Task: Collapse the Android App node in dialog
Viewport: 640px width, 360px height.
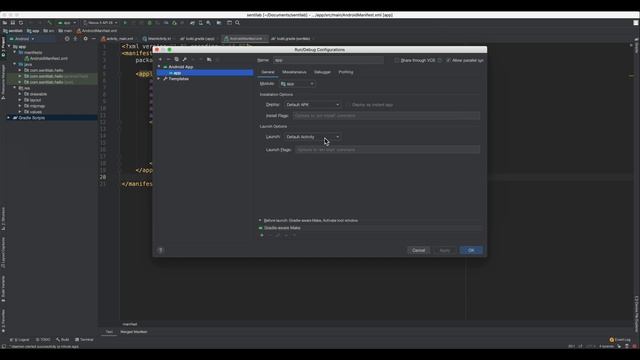Action: (159, 67)
